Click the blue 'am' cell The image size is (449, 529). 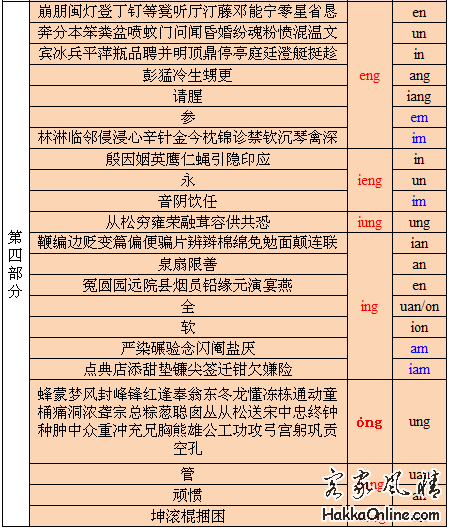419,348
